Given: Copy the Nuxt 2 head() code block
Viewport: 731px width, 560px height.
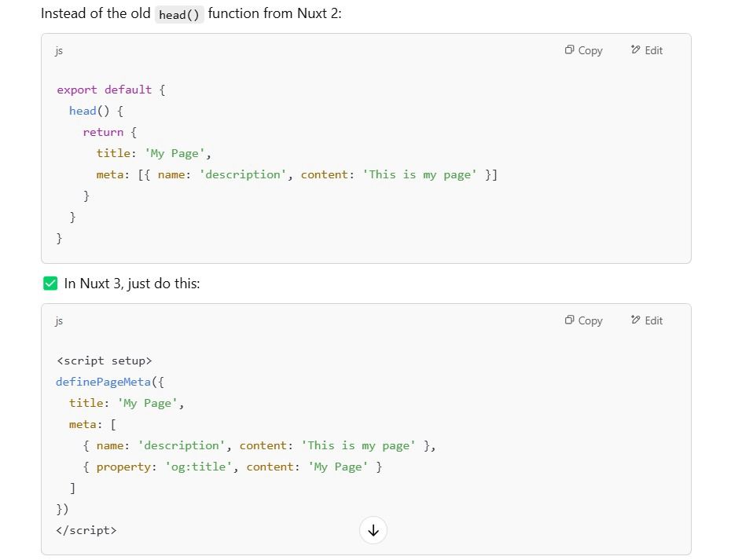Looking at the screenshot, I should pos(584,50).
